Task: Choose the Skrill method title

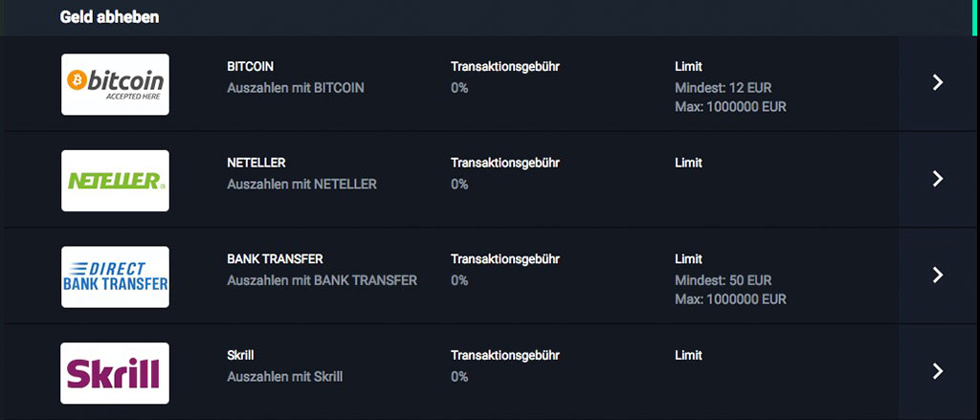Action: pos(240,355)
